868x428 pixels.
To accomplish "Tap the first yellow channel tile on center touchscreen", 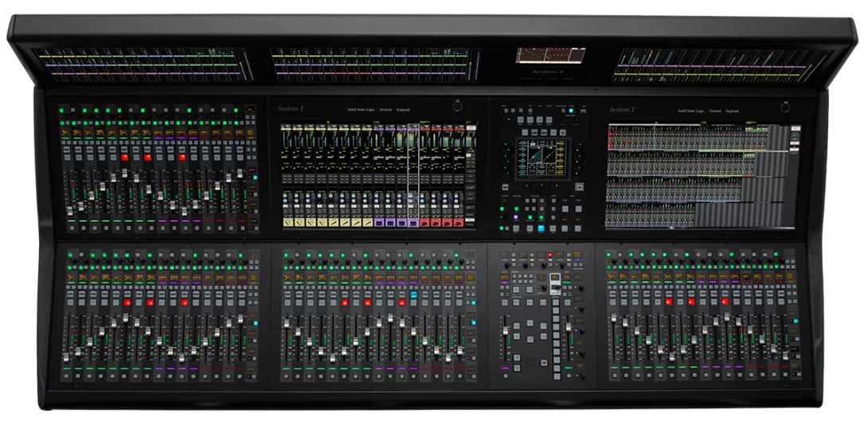I will click(288, 223).
